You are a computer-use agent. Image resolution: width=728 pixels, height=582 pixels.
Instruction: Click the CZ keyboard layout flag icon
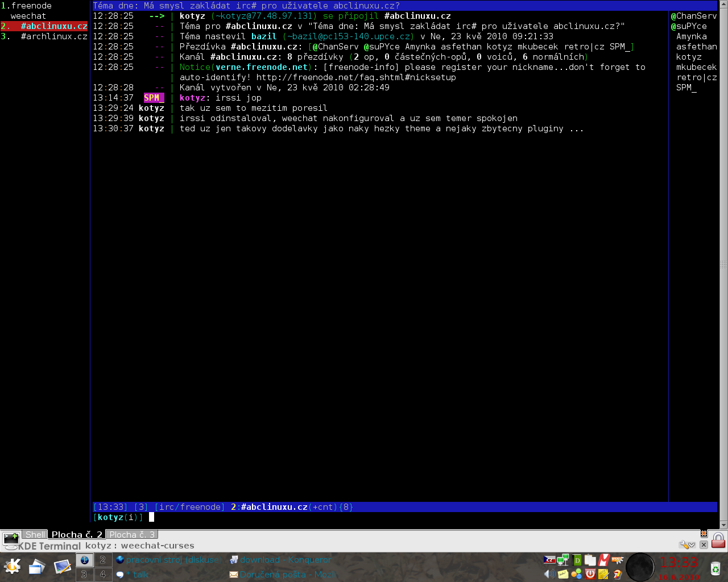[549, 560]
